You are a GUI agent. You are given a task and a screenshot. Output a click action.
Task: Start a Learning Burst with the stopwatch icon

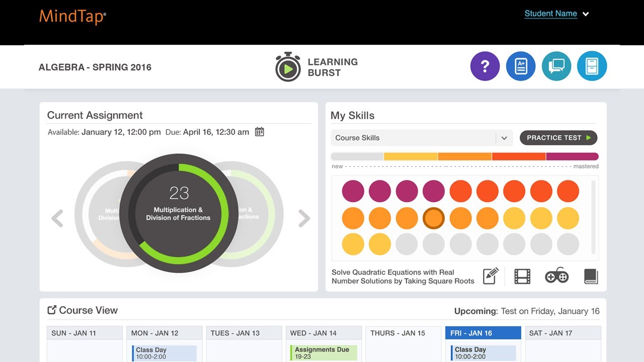[288, 67]
